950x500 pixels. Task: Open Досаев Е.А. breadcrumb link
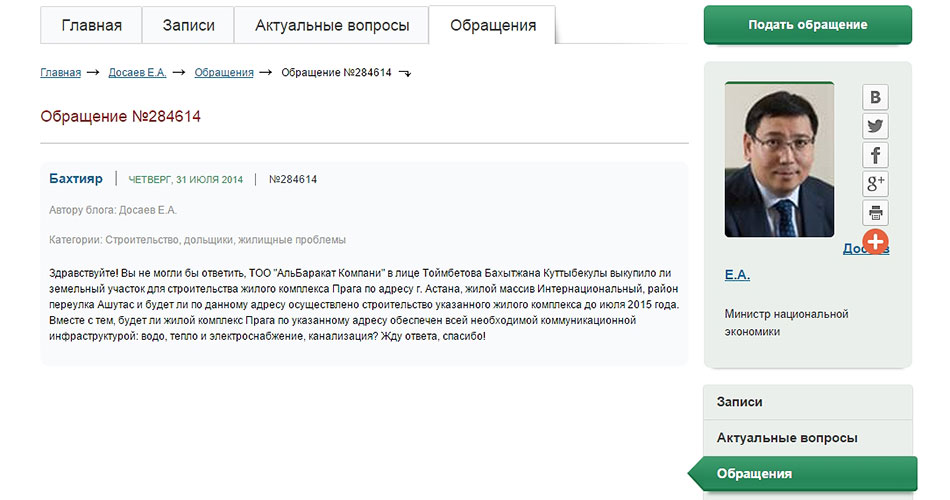point(137,73)
